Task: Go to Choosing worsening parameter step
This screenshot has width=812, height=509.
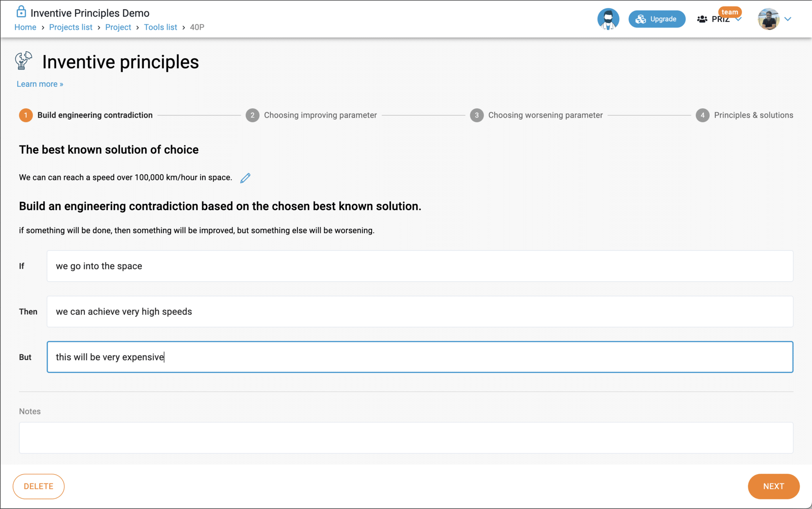Action: click(x=545, y=115)
